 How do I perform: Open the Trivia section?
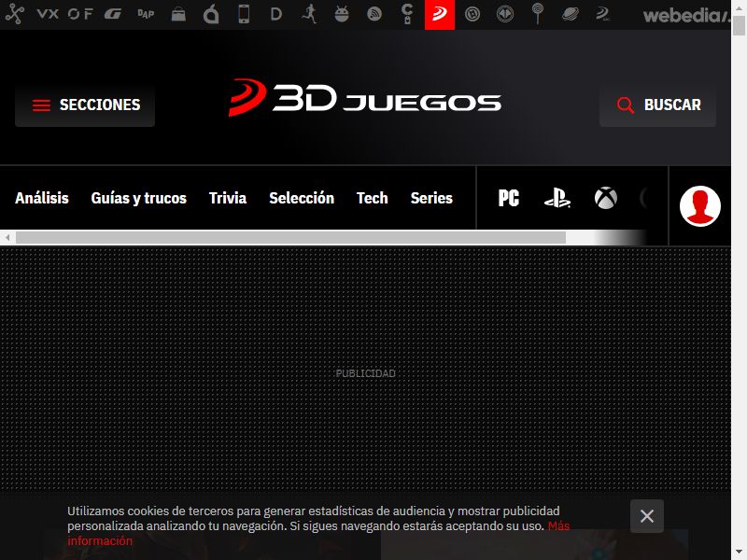[228, 198]
